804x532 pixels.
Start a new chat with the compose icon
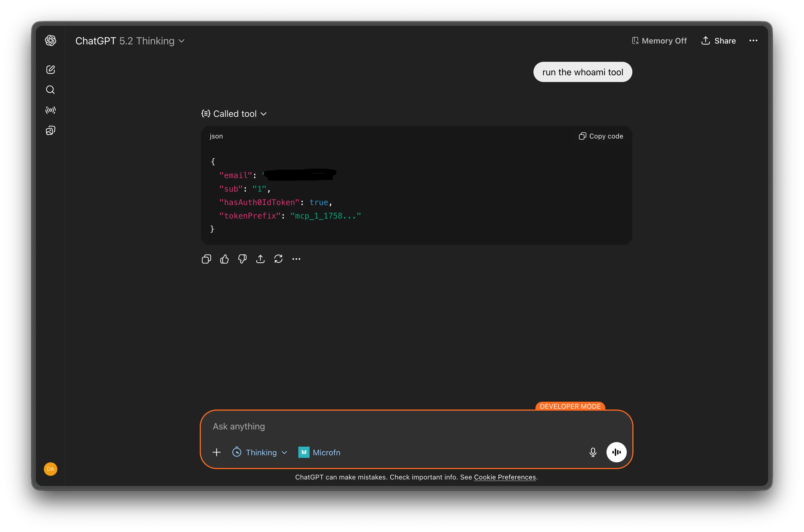coord(50,69)
